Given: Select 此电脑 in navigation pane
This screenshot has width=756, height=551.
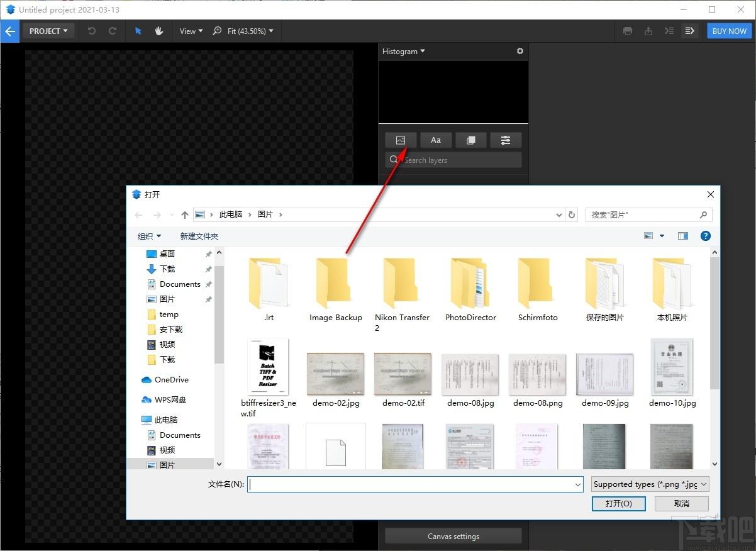Looking at the screenshot, I should (166, 420).
